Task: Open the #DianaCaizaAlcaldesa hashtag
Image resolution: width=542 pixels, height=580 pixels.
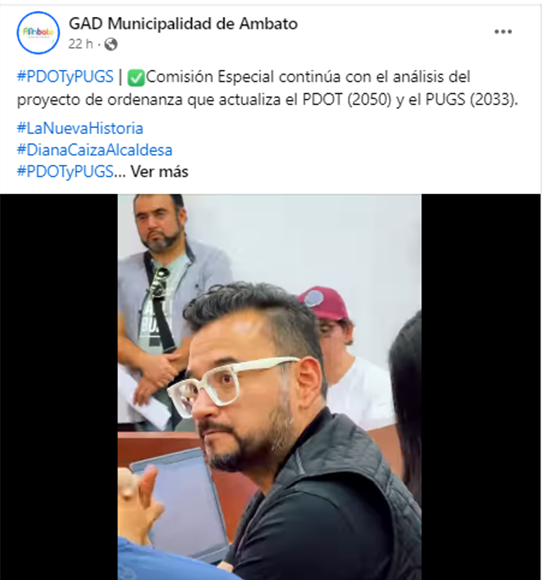Action: point(95,150)
